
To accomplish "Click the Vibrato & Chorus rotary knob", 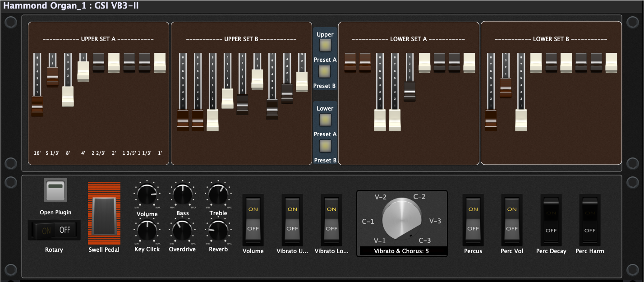I will 402,218.
